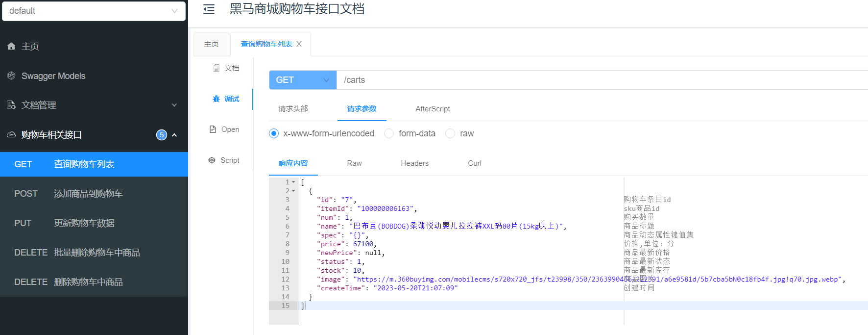Fold JSON object at line 2 arrow
The height and width of the screenshot is (335, 868).
pyautogui.click(x=293, y=191)
